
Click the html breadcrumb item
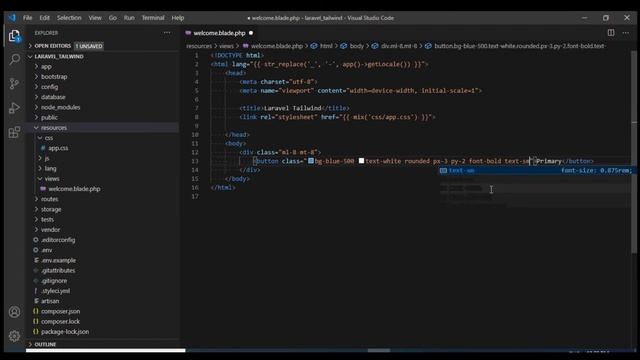point(326,46)
